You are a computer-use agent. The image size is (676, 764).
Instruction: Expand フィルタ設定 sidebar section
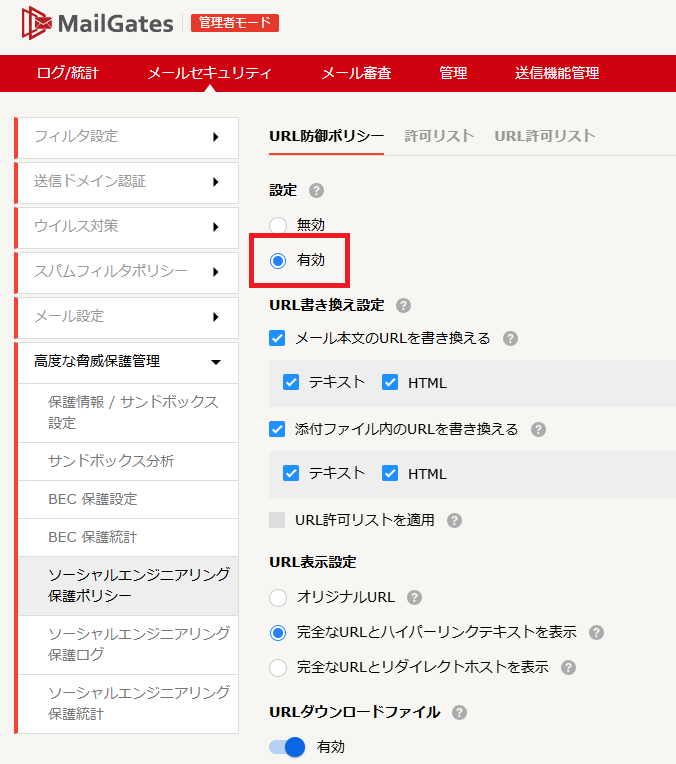[x=128, y=137]
